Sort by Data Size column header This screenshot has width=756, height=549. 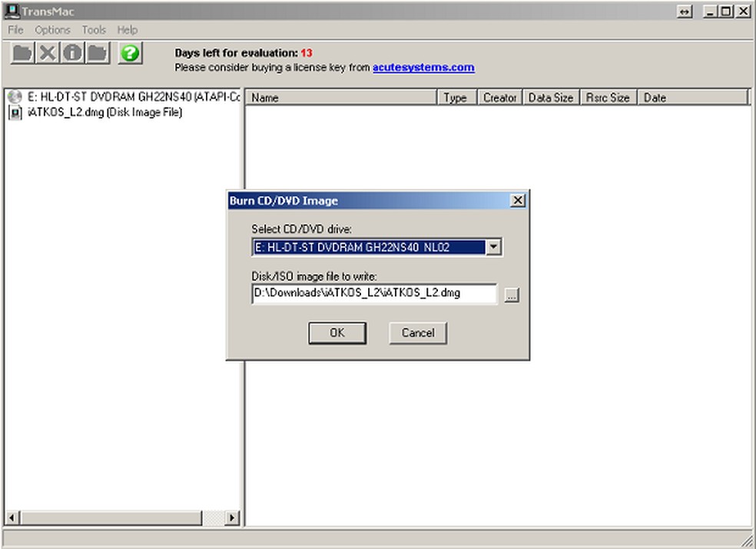tap(551, 98)
